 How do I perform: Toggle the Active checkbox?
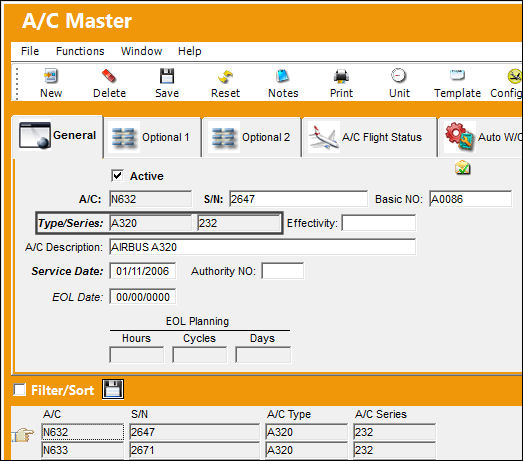[117, 175]
